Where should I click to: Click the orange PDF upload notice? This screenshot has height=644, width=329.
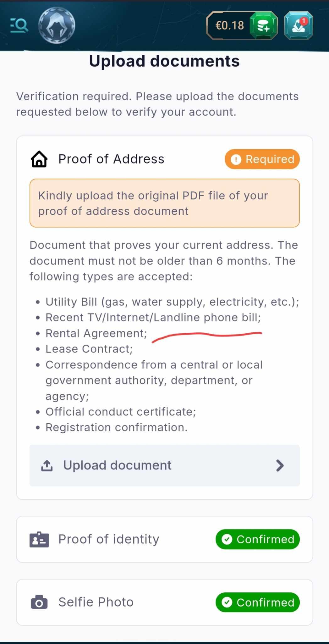coord(164,203)
